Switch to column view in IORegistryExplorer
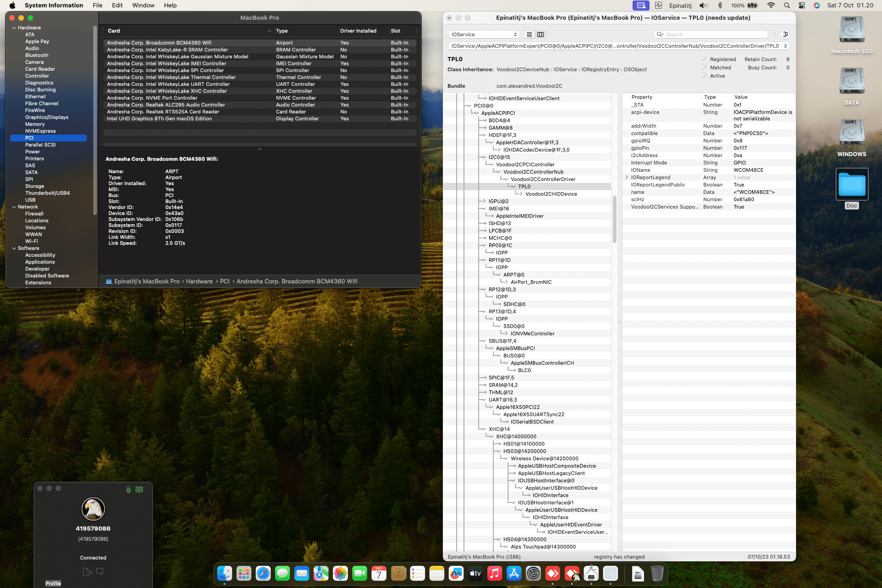Screen dimensions: 882x588 click(x=541, y=34)
